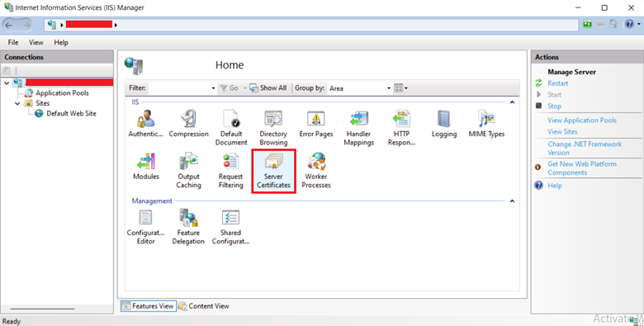Open the Go button dropdown arrow
Screen dimensions: 644x326
point(245,88)
